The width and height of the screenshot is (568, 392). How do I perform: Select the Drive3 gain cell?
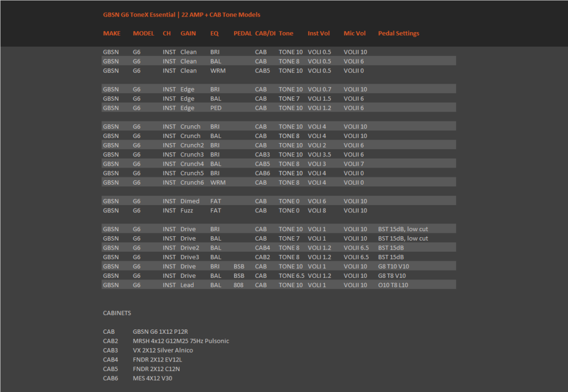pyautogui.click(x=190, y=257)
